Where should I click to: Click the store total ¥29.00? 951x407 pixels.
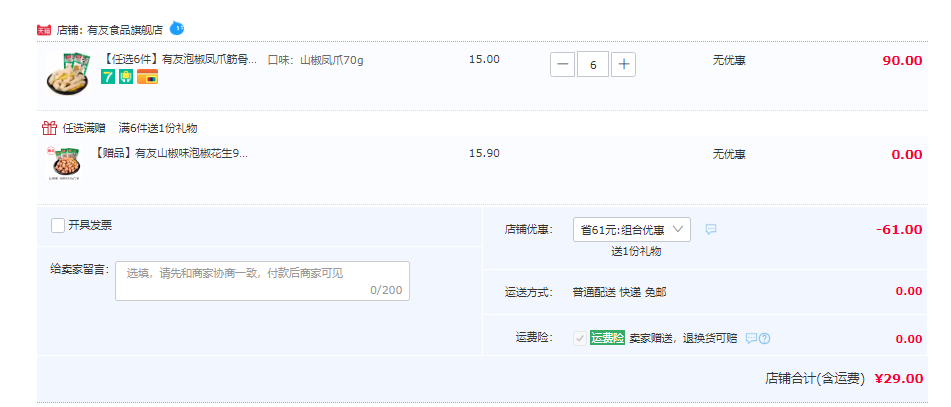click(x=899, y=378)
